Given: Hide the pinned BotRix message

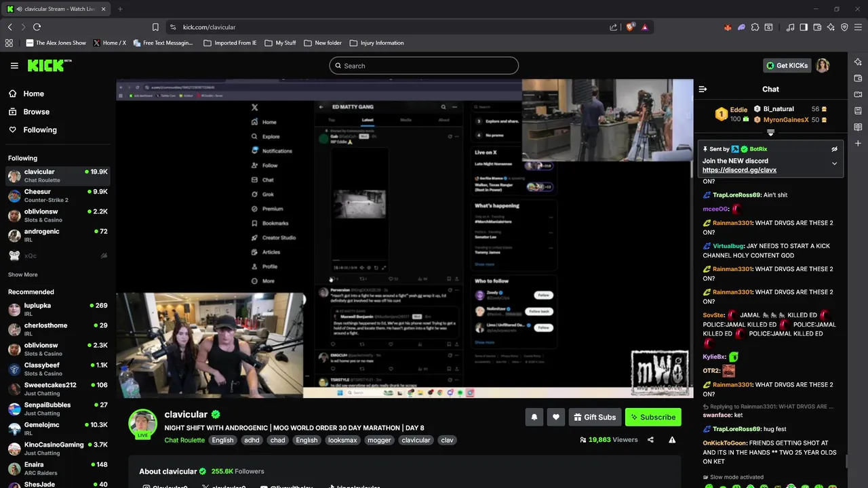Looking at the screenshot, I should pos(834,149).
